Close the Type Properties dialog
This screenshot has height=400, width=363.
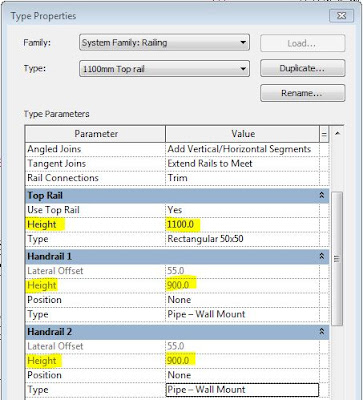tap(341, 16)
